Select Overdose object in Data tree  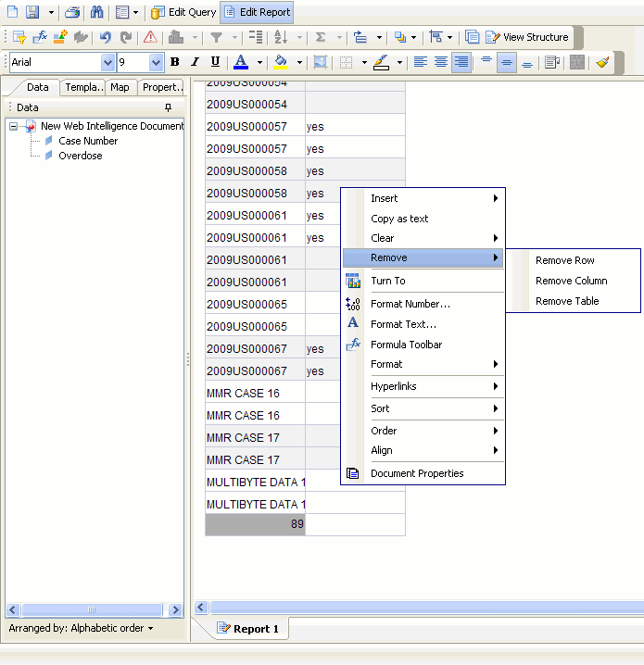coord(80,156)
